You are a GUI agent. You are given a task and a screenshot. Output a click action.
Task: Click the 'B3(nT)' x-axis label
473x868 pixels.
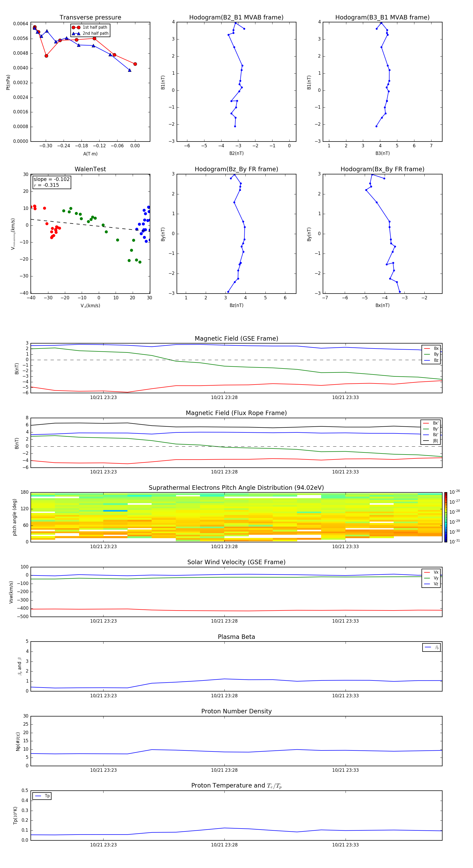click(x=382, y=153)
